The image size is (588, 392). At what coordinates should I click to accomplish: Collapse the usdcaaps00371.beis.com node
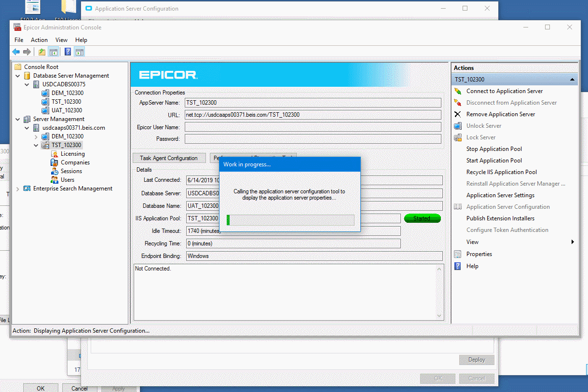[27, 128]
